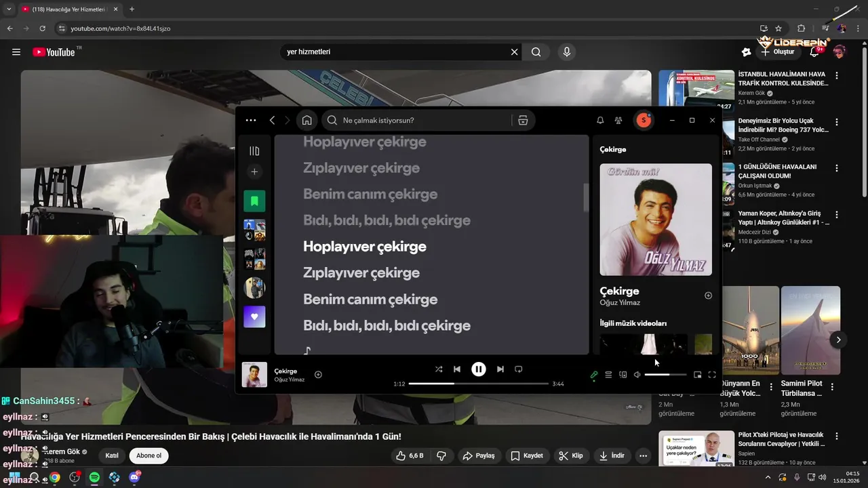Run the YouTube search with magnifier button
The width and height of the screenshot is (868, 488).
[536, 52]
